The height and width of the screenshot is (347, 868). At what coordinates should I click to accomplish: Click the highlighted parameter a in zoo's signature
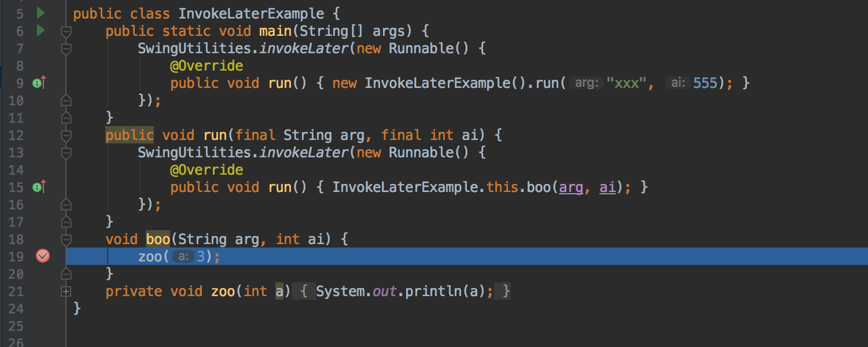coord(279,291)
